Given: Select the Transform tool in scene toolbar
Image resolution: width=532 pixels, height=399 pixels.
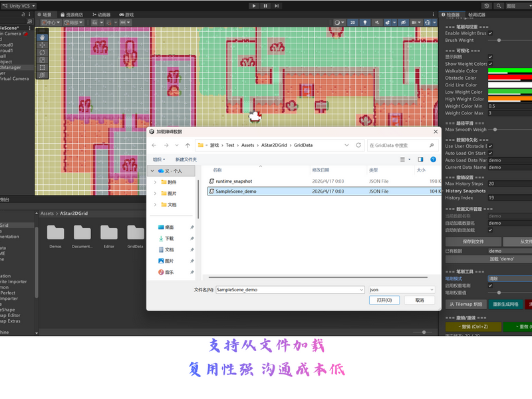Looking at the screenshot, I should coord(42,74).
